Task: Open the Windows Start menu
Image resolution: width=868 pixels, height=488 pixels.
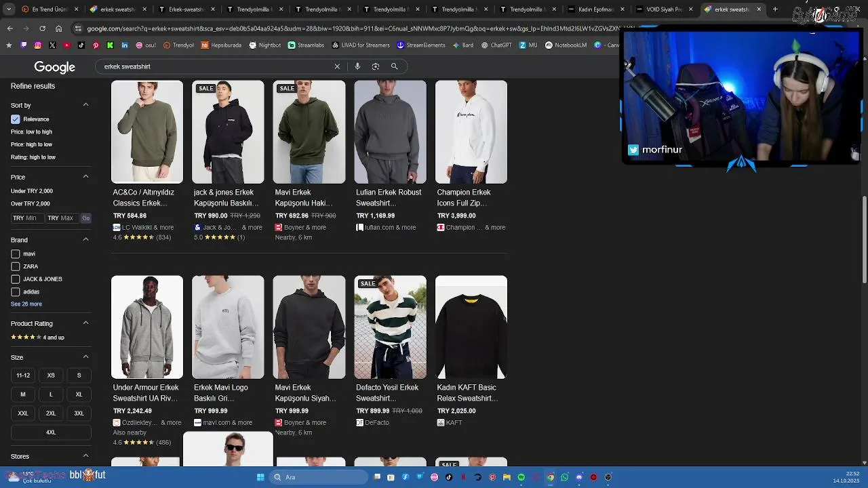Action: pyautogui.click(x=260, y=477)
